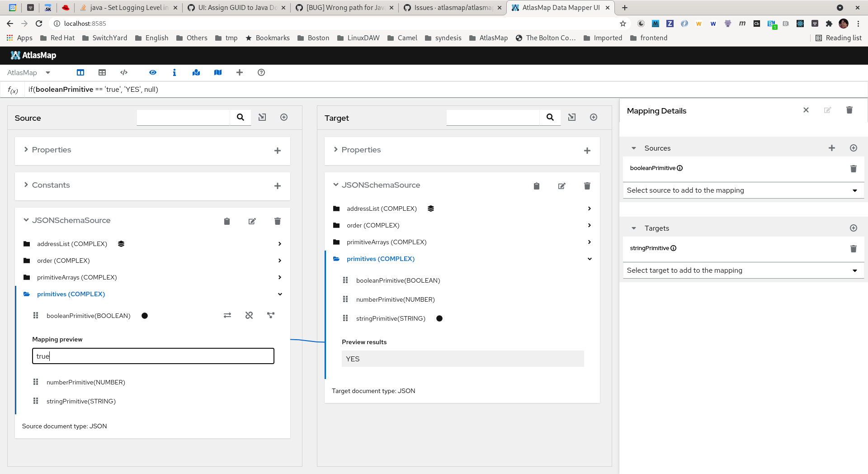The width and height of the screenshot is (868, 474).
Task: Collapse Sources section in Mapping Details
Action: pyautogui.click(x=634, y=148)
